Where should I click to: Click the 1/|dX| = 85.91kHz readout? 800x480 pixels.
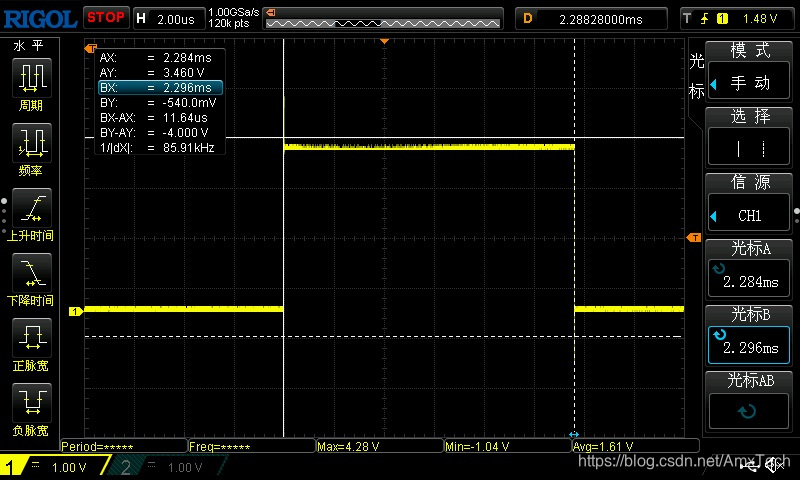157,148
